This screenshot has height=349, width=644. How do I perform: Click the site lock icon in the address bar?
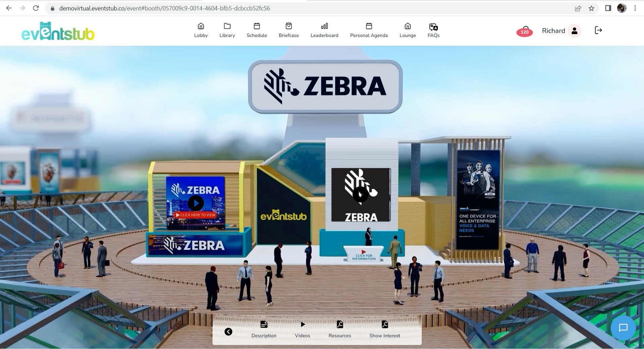click(x=52, y=8)
